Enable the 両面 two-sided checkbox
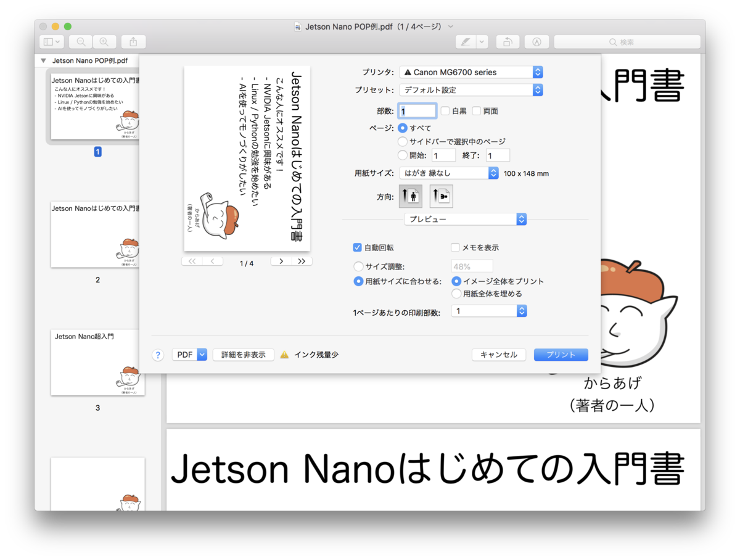Screen dimensions: 740x560 (x=476, y=111)
